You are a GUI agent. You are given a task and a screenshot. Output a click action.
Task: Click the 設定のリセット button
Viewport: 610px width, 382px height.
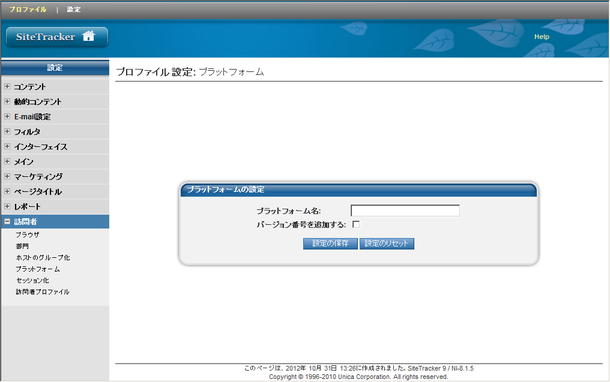(387, 244)
